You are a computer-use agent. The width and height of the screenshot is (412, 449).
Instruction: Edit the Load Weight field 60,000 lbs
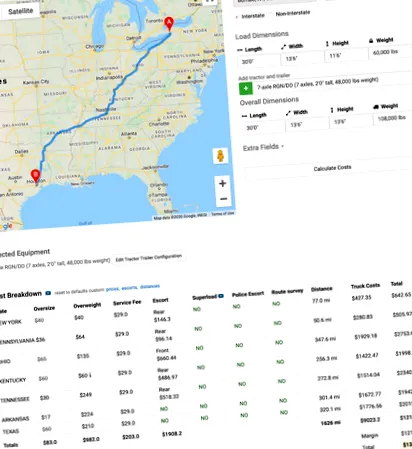coord(390,52)
